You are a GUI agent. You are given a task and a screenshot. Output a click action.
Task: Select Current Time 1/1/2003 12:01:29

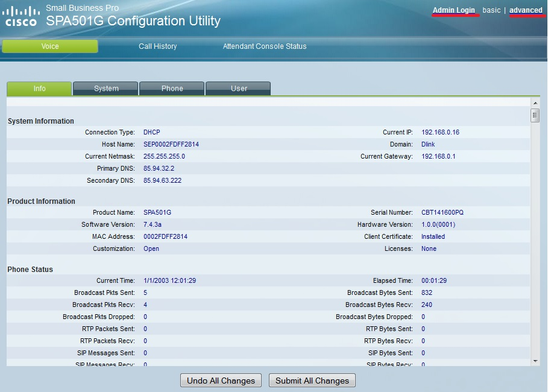(170, 280)
